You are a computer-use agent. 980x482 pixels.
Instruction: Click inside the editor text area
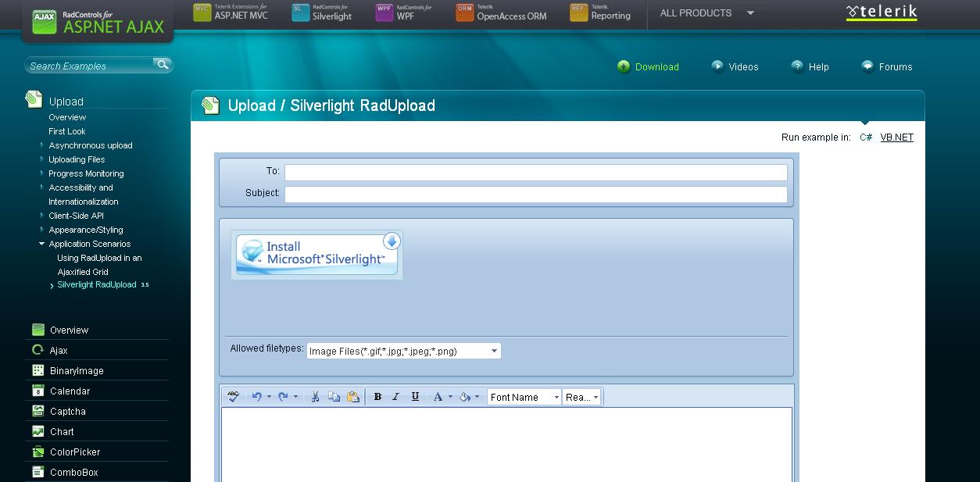point(506,445)
